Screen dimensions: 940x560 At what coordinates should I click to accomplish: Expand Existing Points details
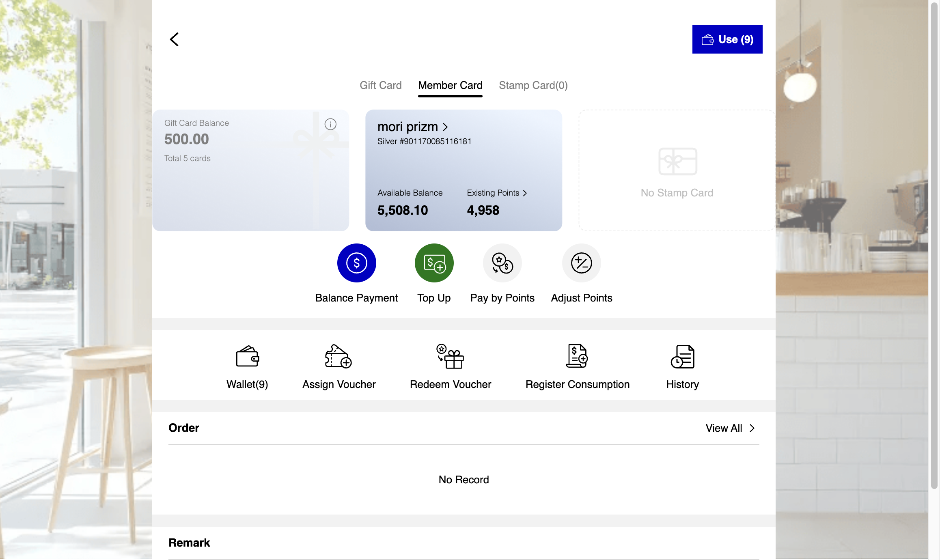coord(497,193)
